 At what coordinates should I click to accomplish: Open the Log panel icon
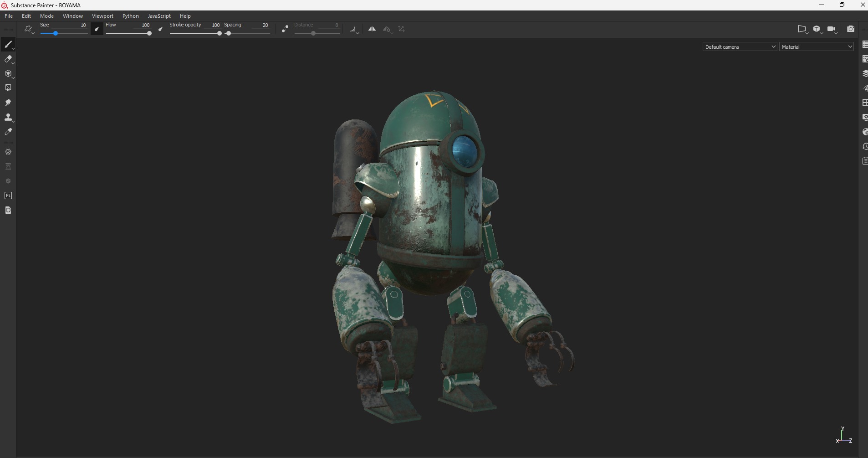point(864,161)
